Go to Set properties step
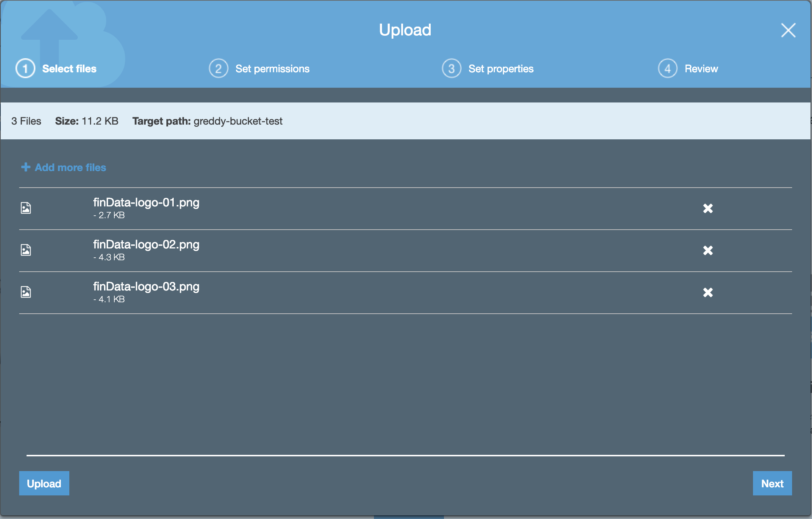Screen dimensions: 812x519 pyautogui.click(x=501, y=69)
